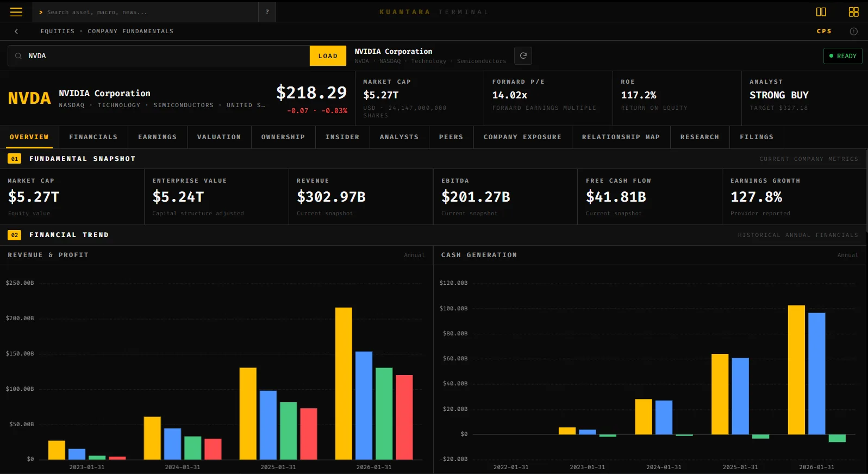Click the ticker search magnifier icon

tap(18, 56)
